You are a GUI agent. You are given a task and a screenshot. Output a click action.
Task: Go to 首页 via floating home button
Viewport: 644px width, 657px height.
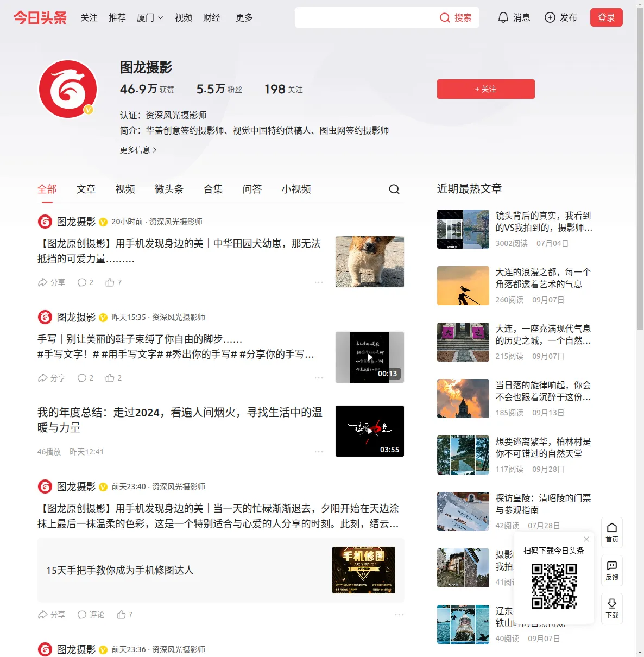(x=612, y=533)
